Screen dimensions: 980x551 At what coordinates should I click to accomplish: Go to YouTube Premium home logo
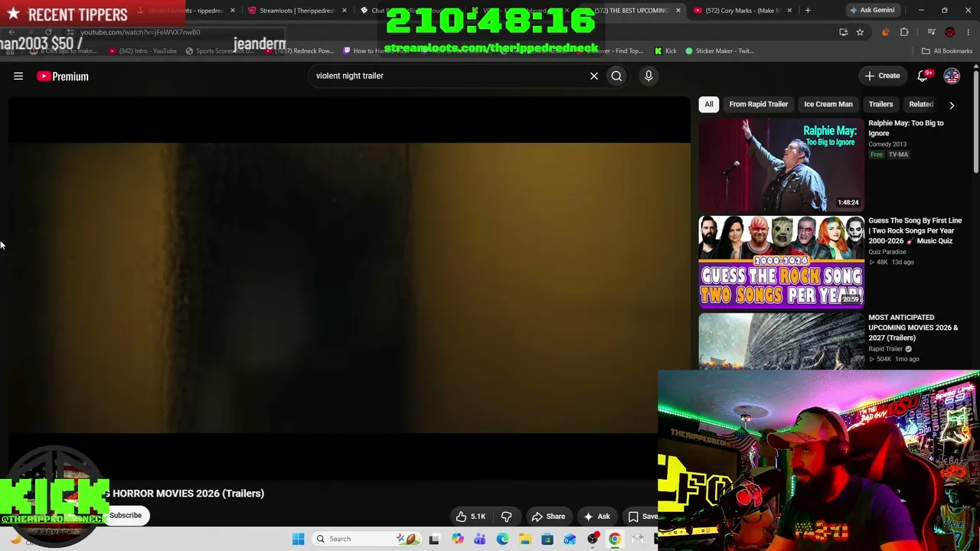[63, 76]
